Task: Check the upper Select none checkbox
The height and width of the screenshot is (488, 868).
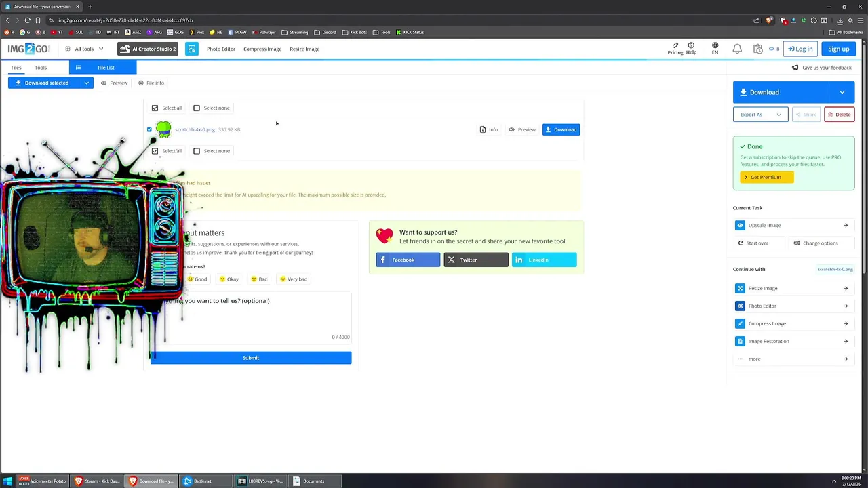Action: 197,108
